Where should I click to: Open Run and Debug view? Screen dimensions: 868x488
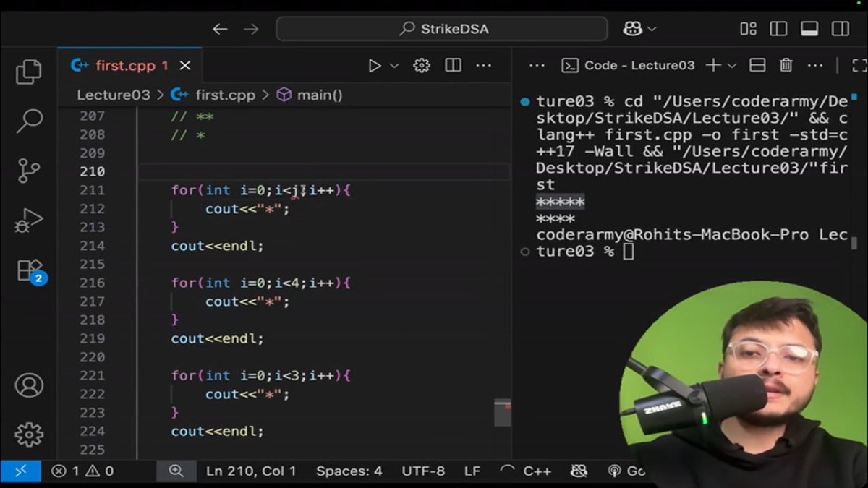pyautogui.click(x=29, y=221)
